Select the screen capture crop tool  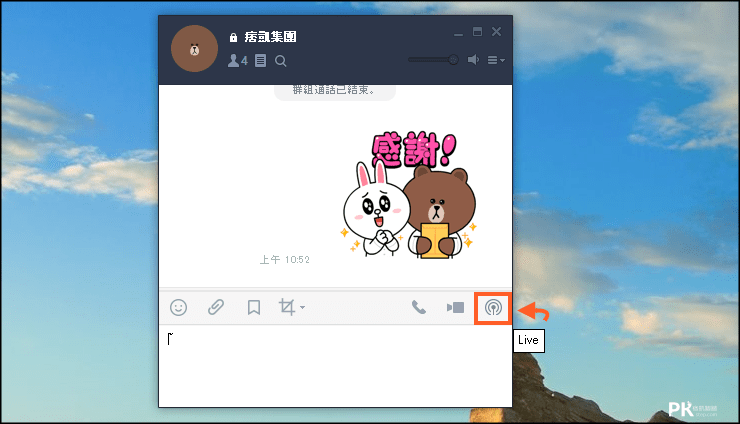286,307
